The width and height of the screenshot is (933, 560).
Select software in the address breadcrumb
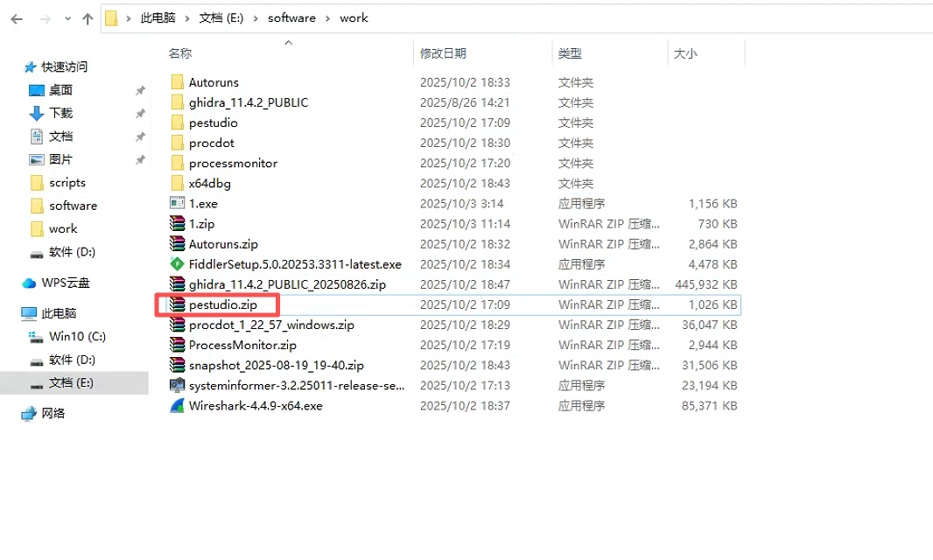(291, 17)
